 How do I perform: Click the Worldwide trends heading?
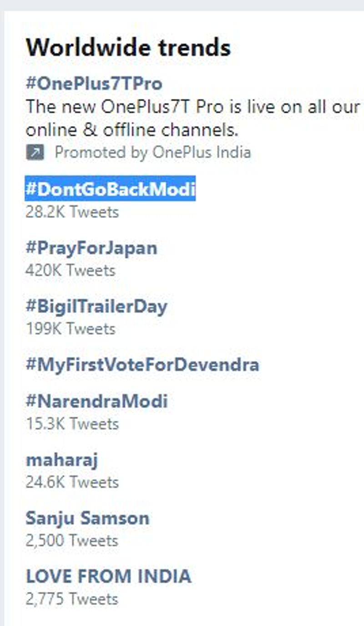click(x=128, y=47)
